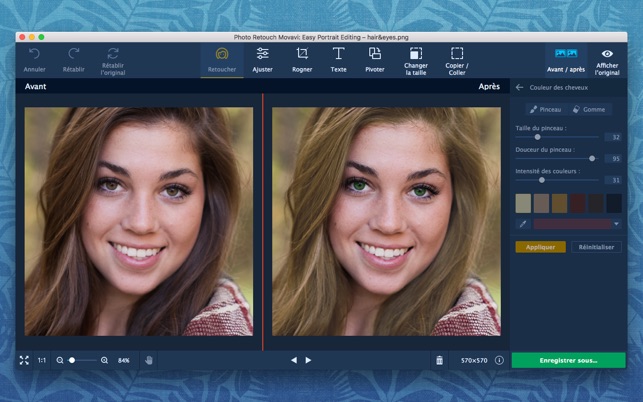The image size is (643, 402).
Task: Open image info icon
Action: pyautogui.click(x=499, y=360)
